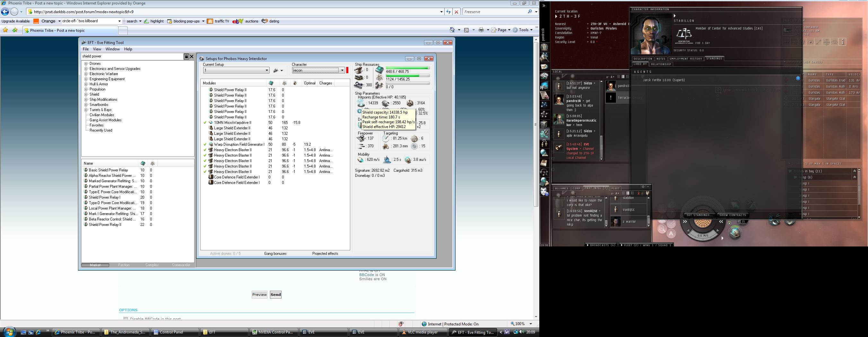Screen dimensions: 868x337
Task: Click the Internet Explorer home icon
Action: 452,30
